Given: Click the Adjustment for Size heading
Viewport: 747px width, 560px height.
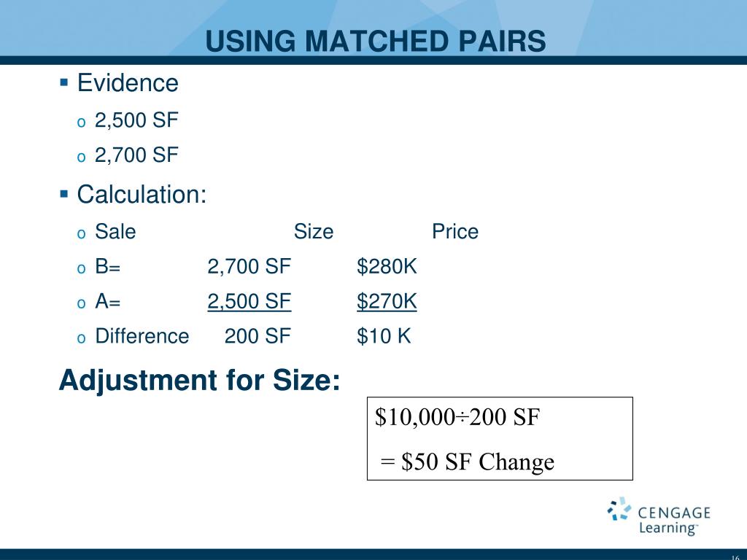Looking at the screenshot, I should (199, 381).
